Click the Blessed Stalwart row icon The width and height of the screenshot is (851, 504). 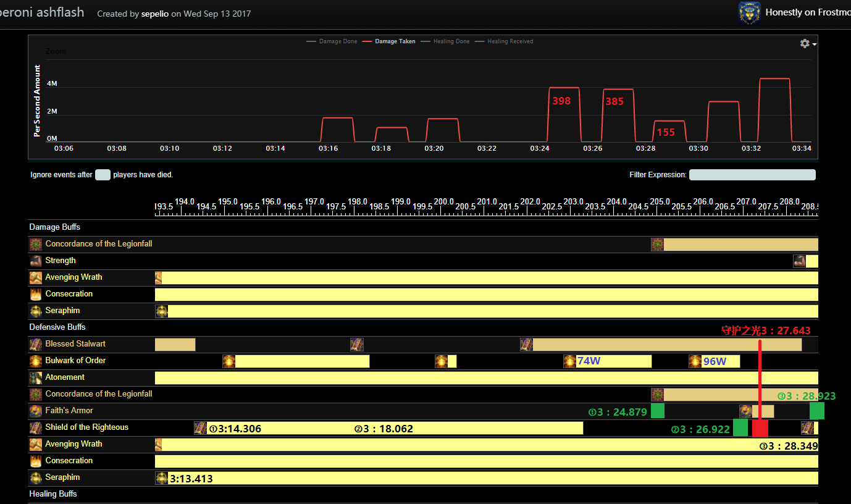coord(36,344)
